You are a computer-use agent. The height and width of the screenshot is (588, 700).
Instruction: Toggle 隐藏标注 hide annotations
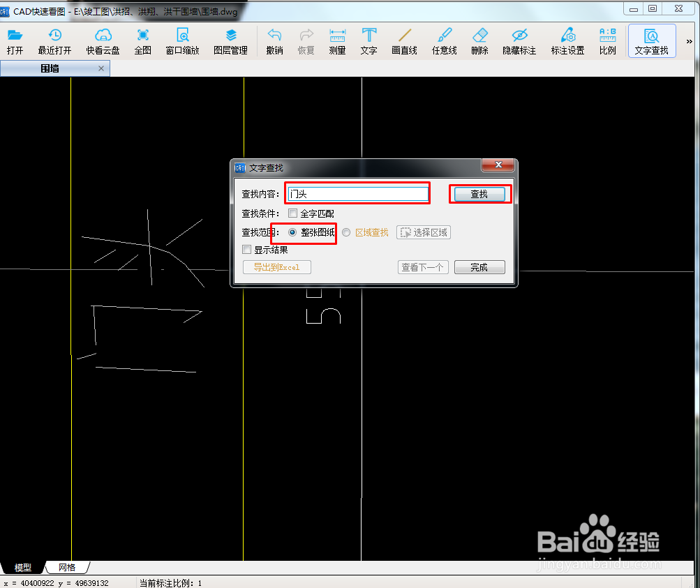pos(520,41)
